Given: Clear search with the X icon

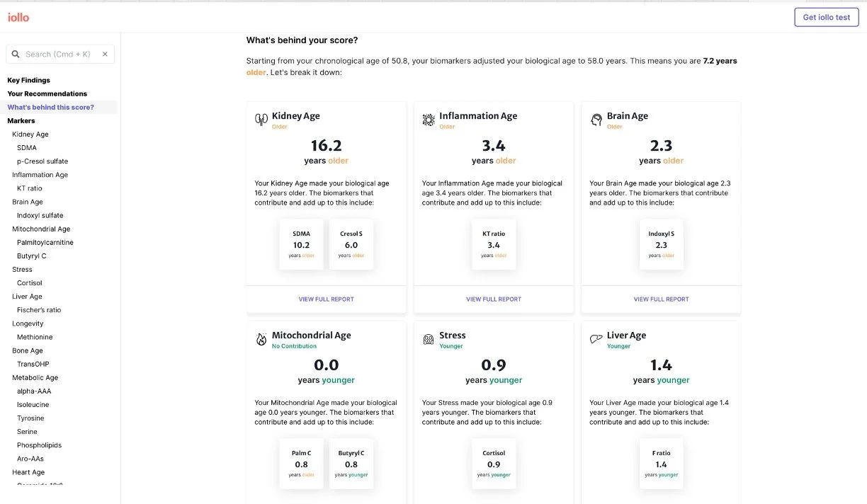Looking at the screenshot, I should pyautogui.click(x=105, y=54).
